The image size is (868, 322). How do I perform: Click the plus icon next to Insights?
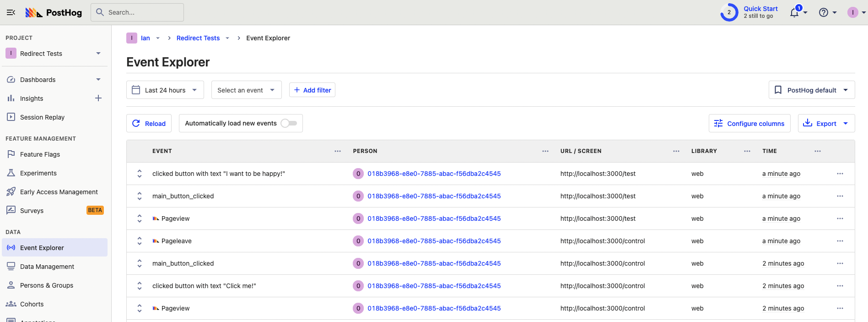(x=98, y=98)
